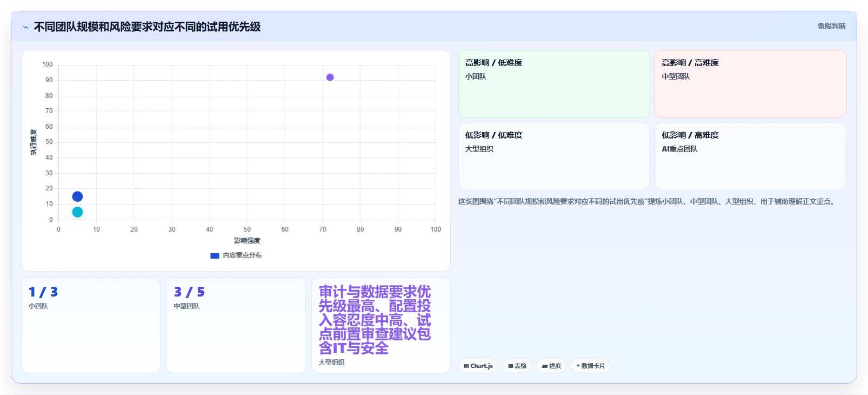This screenshot has width=868, height=395.
Task: Toggle the 内容重点分布 legend swatch
Action: (x=215, y=255)
